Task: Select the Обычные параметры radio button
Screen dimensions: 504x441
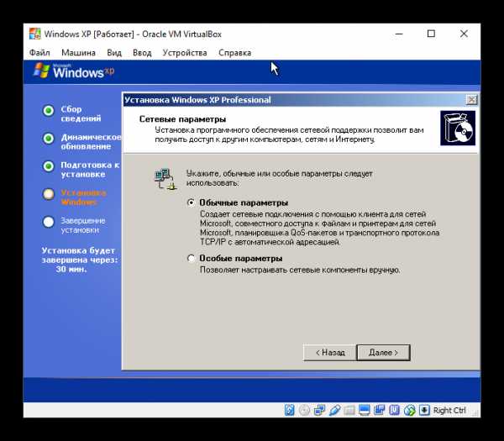Action: tap(192, 202)
